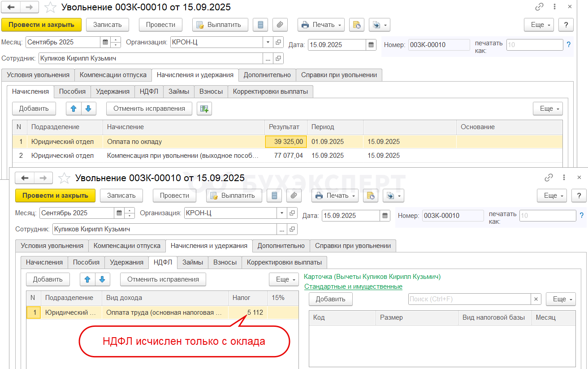Viewport: 588px width, 369px height.
Task: Open Еще menu above back window Начисления table
Action: click(548, 109)
